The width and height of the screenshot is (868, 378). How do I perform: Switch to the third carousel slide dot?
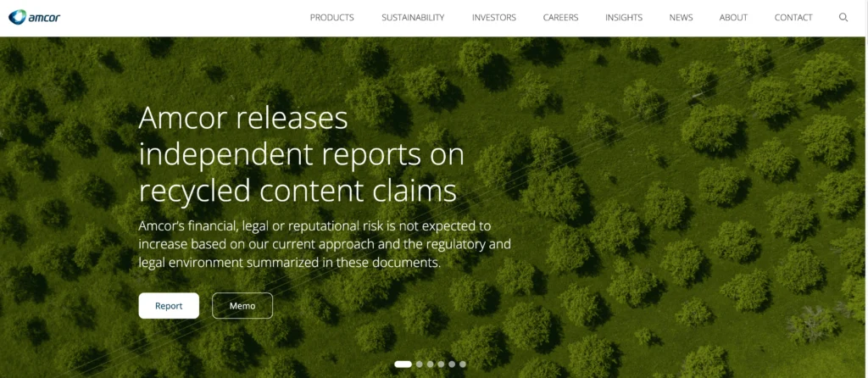(x=430, y=364)
